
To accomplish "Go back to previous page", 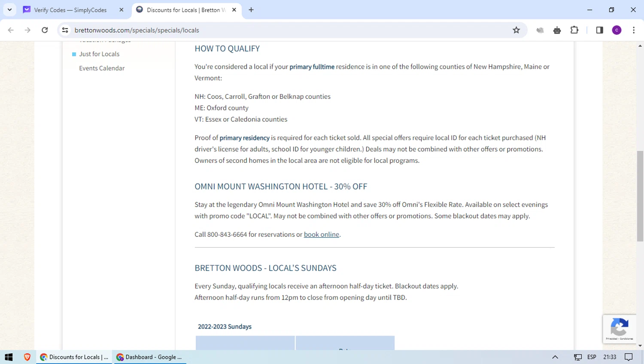I will coord(11,30).
